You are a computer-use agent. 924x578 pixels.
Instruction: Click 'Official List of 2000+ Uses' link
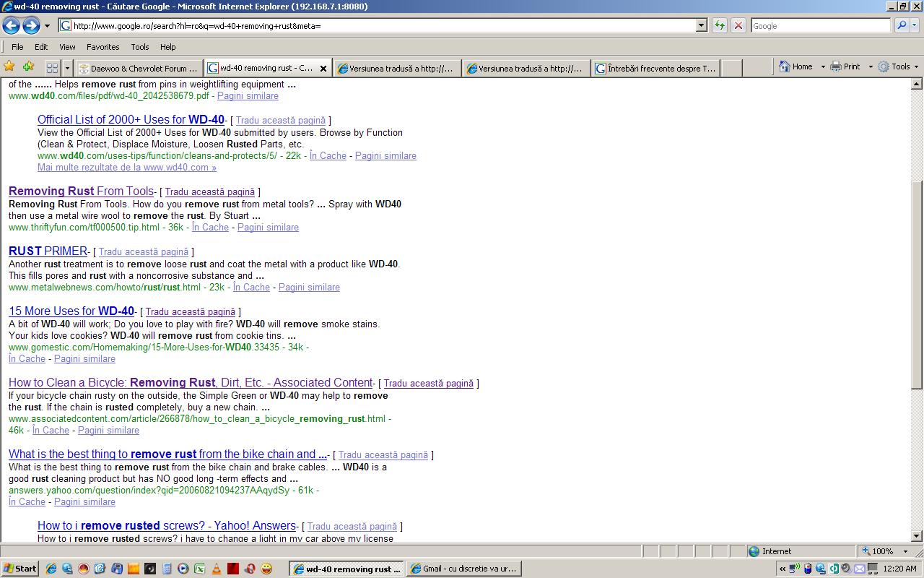[131, 120]
